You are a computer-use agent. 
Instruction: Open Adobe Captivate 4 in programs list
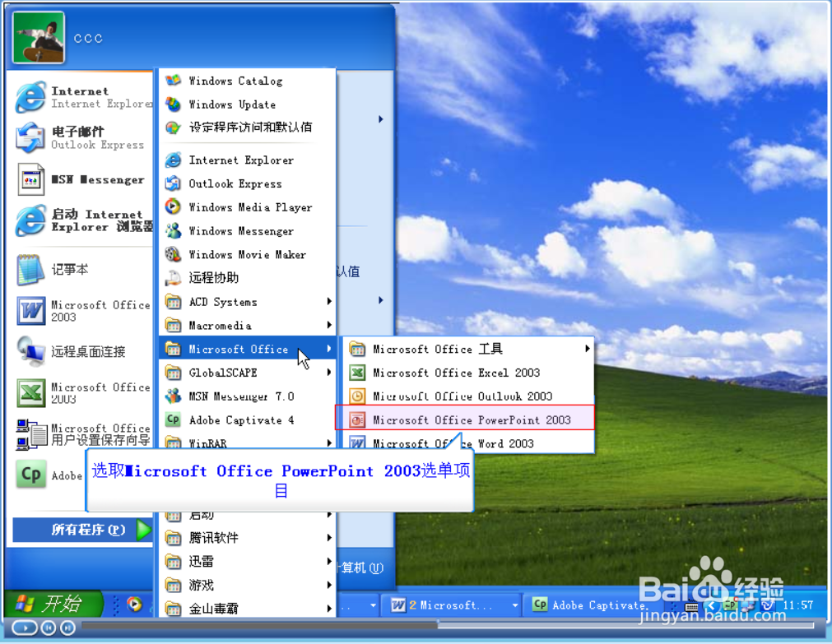(x=247, y=419)
